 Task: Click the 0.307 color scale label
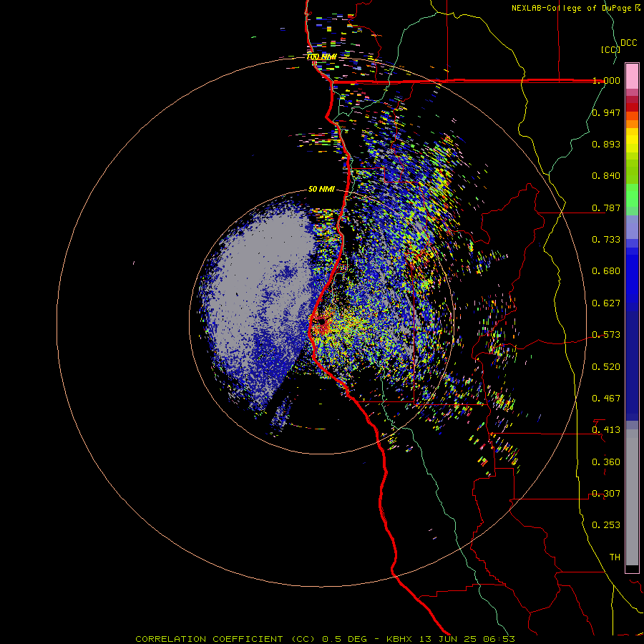(606, 494)
